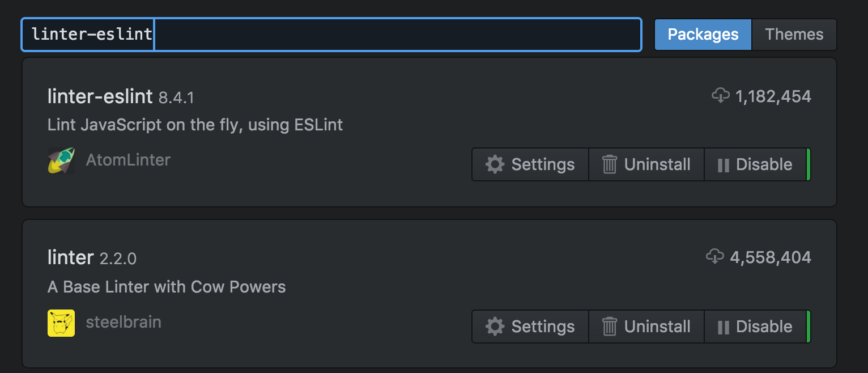Click the download cloud icon beside 1,182,454
Image resolution: width=868 pixels, height=373 pixels.
tap(720, 96)
